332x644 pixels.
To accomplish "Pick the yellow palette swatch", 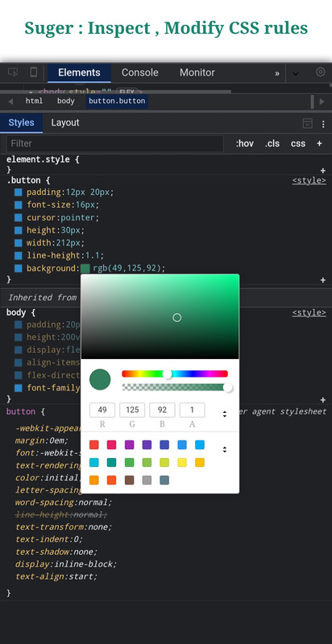I will click(182, 462).
